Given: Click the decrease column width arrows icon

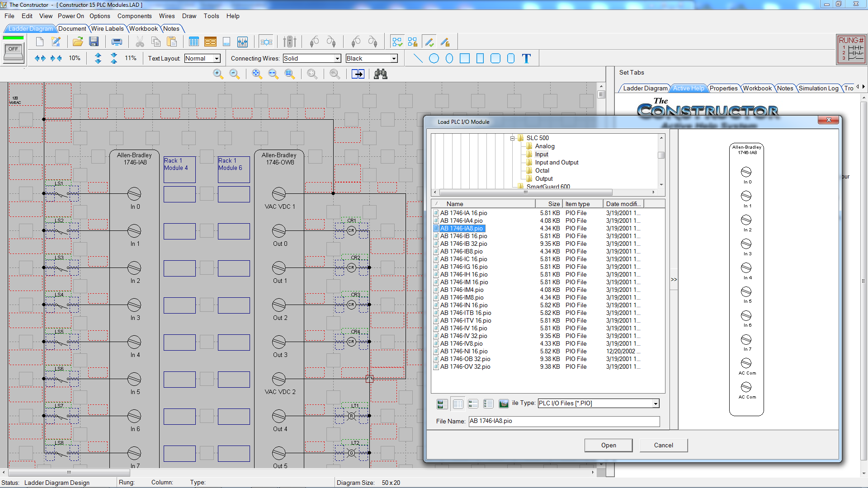Looking at the screenshot, I should pos(56,58).
